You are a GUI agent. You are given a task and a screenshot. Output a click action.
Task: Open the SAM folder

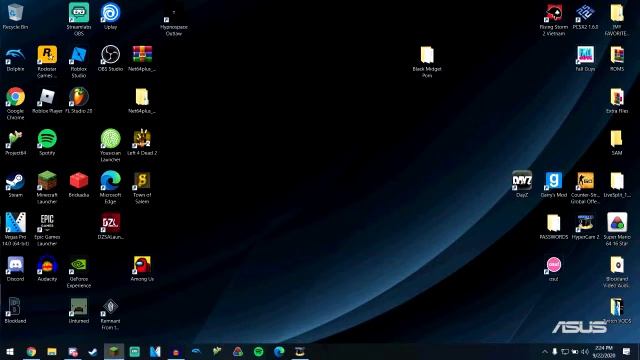point(617,142)
